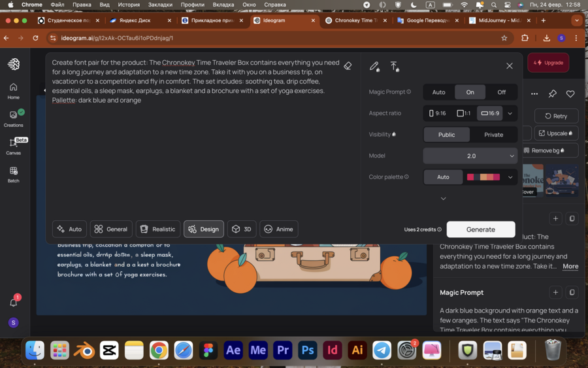Open the Canvas beta tool
Viewport: 588px width, 368px height.
[x=14, y=146]
